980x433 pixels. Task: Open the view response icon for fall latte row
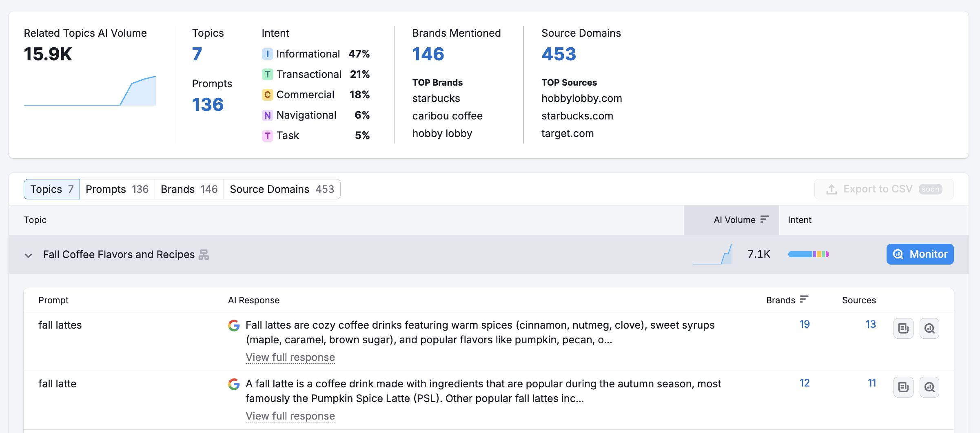[903, 387]
